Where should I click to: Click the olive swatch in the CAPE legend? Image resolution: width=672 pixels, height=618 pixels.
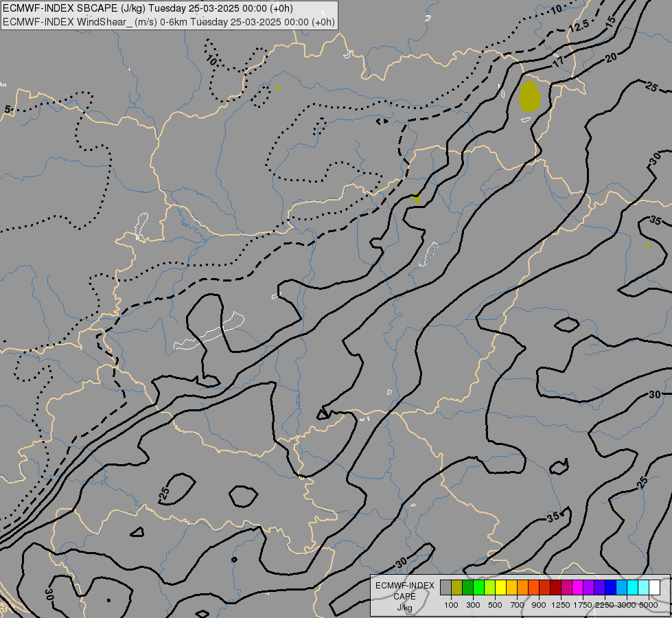click(x=457, y=588)
